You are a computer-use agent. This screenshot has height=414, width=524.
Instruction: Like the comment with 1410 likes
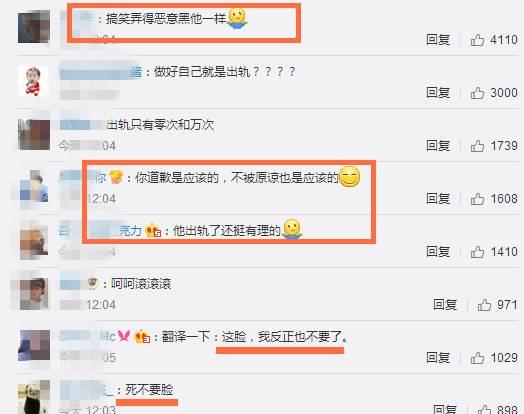tap(477, 252)
